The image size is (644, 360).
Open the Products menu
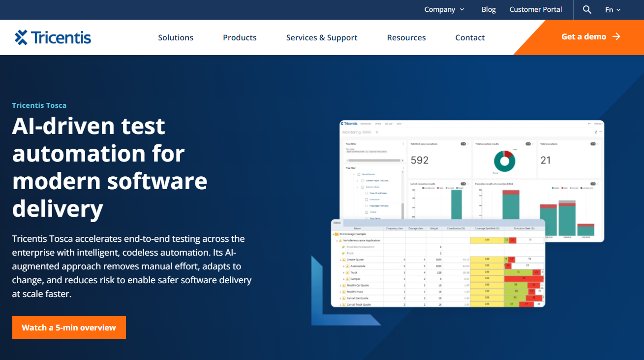coord(240,37)
